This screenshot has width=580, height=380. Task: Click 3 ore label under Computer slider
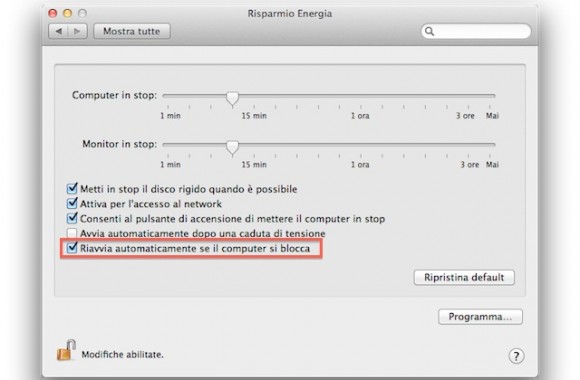coord(465,116)
